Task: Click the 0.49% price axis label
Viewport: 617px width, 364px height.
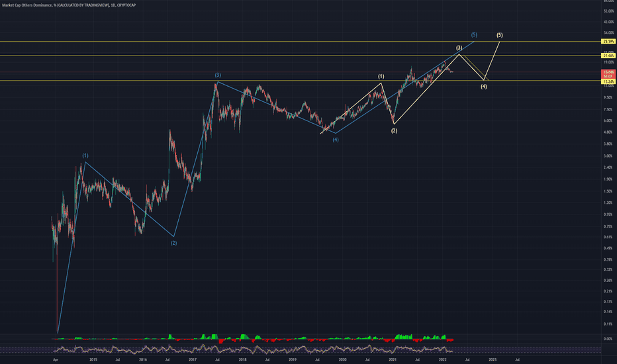Action: (x=608, y=248)
